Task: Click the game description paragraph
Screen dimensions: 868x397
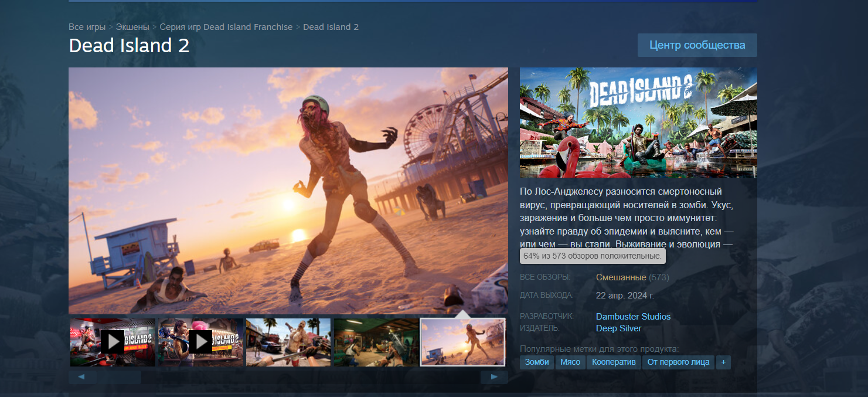Action: (x=627, y=218)
